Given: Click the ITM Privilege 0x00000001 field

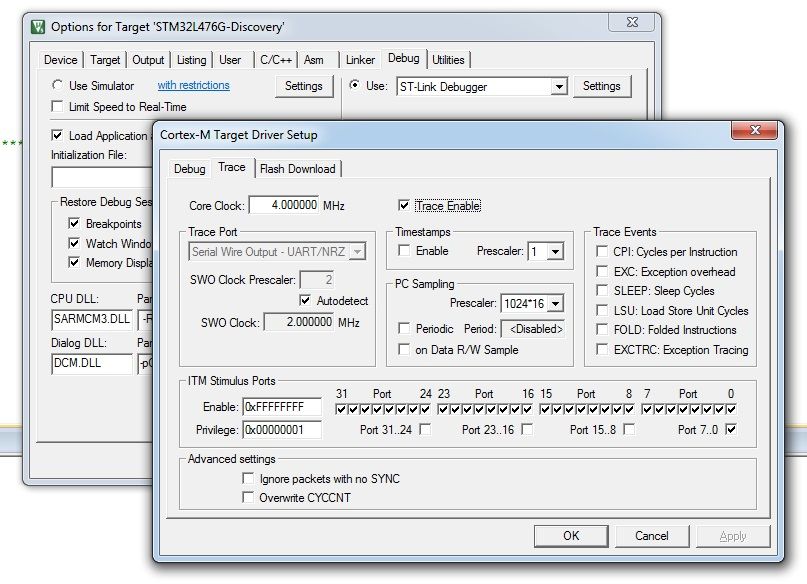Looking at the screenshot, I should [282, 430].
